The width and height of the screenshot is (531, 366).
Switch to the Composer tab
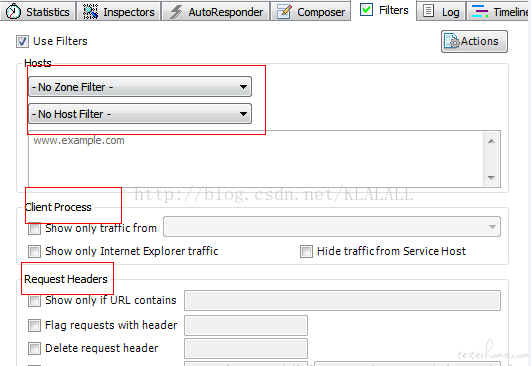pos(311,11)
